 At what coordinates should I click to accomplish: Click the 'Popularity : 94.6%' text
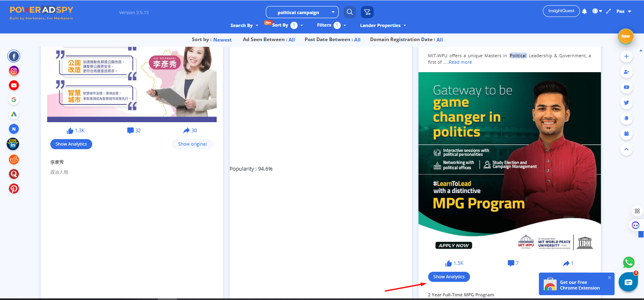point(251,169)
